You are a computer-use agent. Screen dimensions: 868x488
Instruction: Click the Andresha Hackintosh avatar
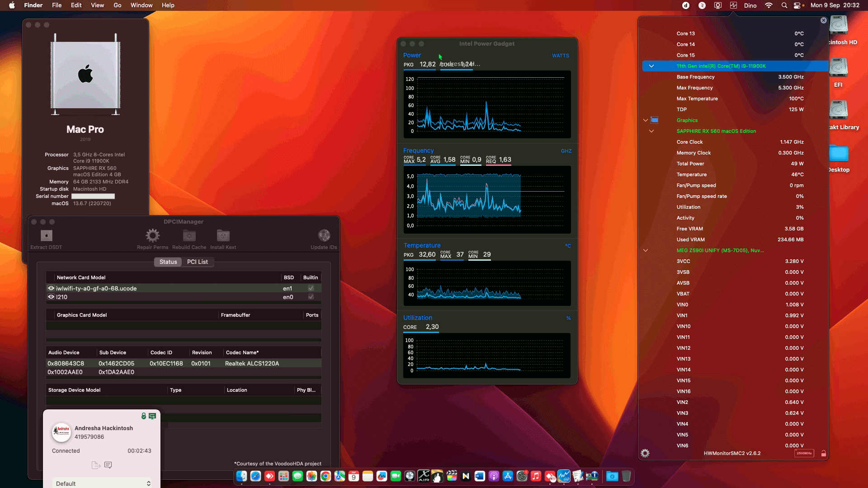(61, 432)
